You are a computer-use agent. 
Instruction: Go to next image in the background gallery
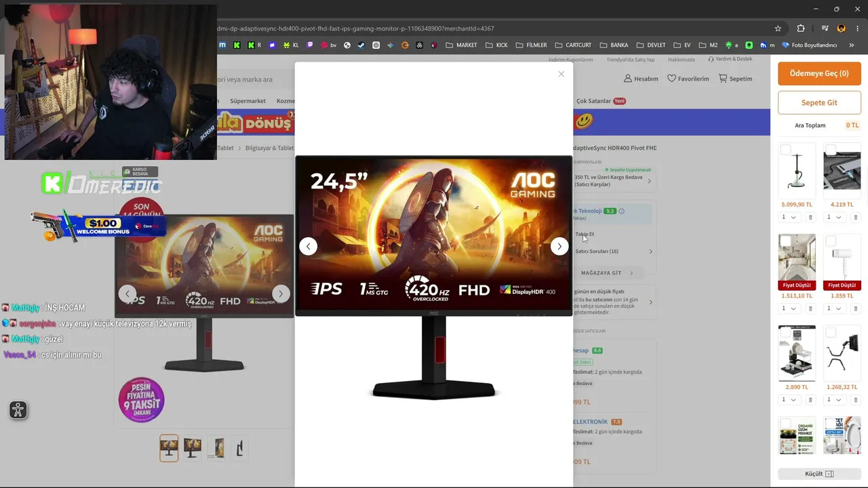[x=281, y=293]
